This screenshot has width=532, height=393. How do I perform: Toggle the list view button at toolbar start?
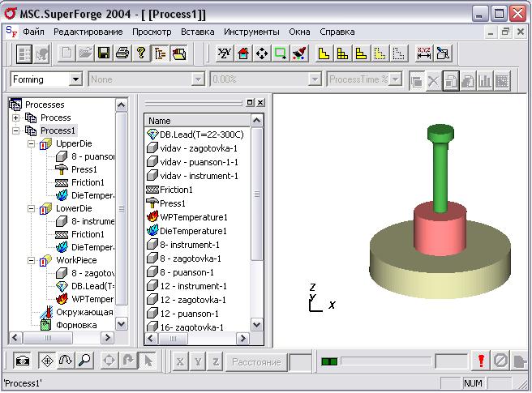[x=24, y=54]
